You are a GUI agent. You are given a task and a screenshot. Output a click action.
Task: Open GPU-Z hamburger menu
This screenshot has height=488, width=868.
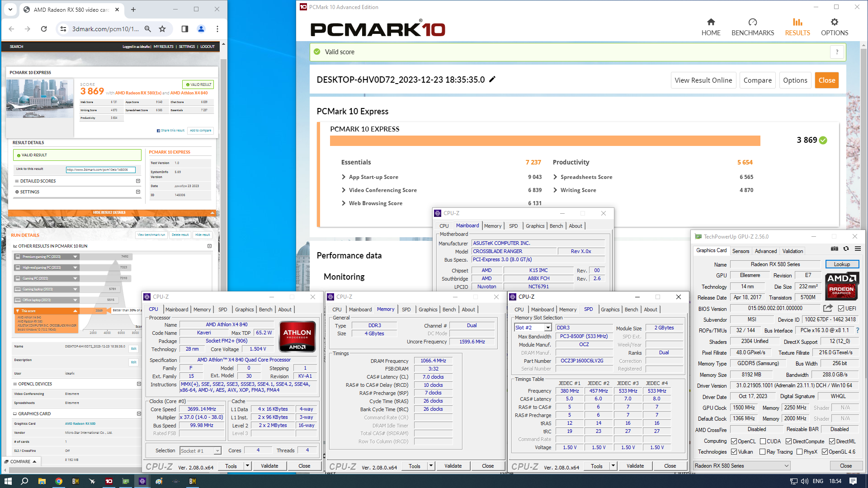point(858,249)
